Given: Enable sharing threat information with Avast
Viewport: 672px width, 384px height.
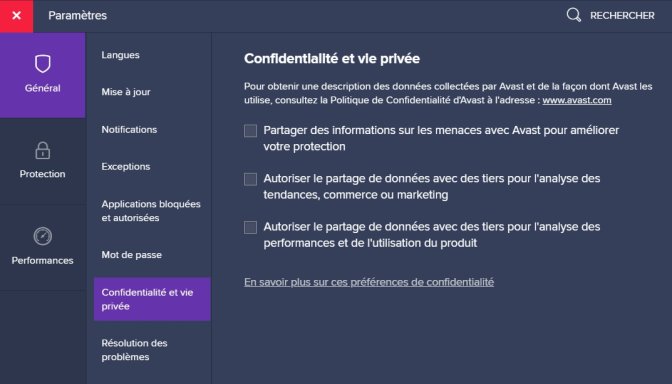Looking at the screenshot, I should pos(250,130).
